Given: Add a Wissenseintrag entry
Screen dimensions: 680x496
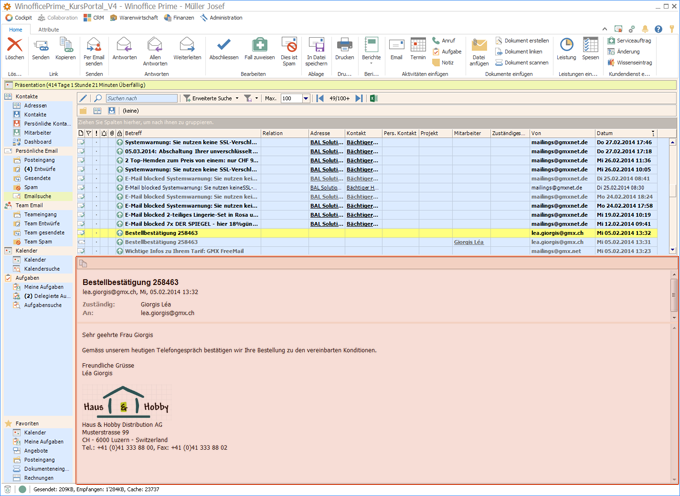Looking at the screenshot, I should [x=630, y=62].
